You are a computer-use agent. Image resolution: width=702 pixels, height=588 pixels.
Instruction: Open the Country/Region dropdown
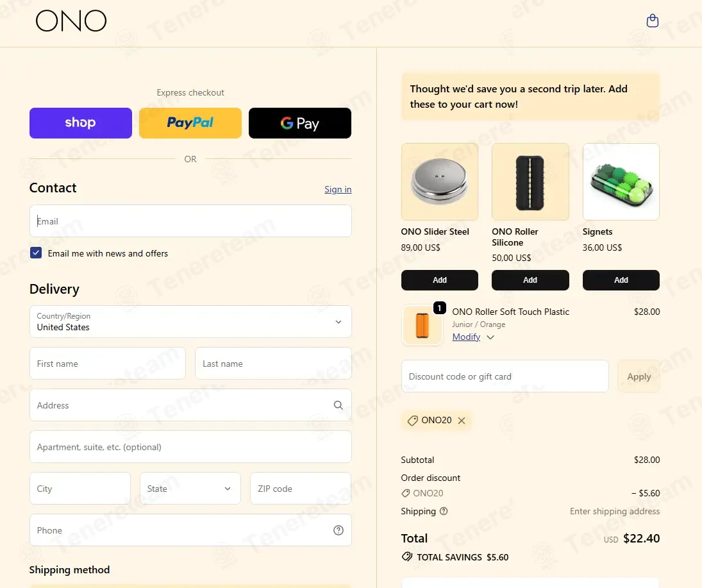(x=190, y=321)
